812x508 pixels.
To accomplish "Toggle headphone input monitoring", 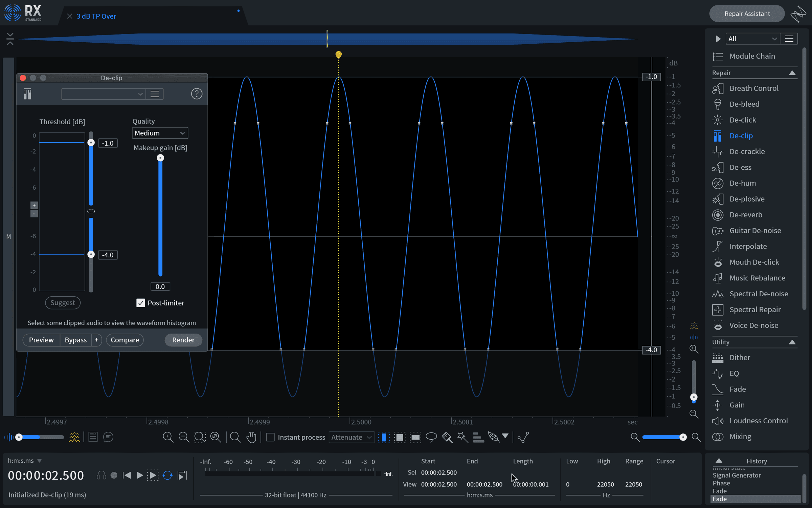I will click(101, 475).
